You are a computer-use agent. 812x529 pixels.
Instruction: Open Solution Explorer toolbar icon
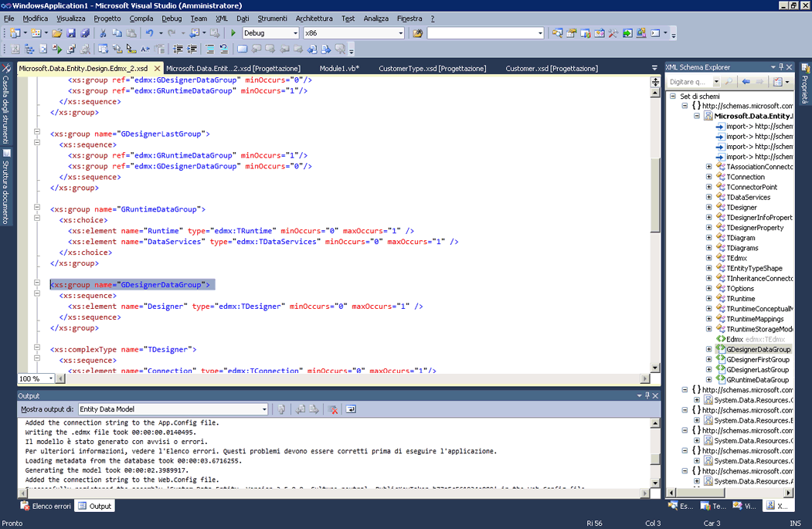coord(557,33)
